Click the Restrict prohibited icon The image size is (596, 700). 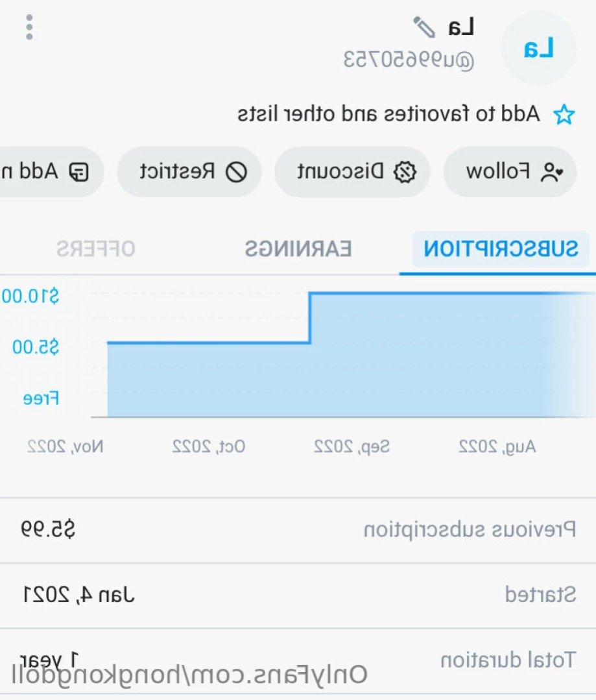point(236,172)
